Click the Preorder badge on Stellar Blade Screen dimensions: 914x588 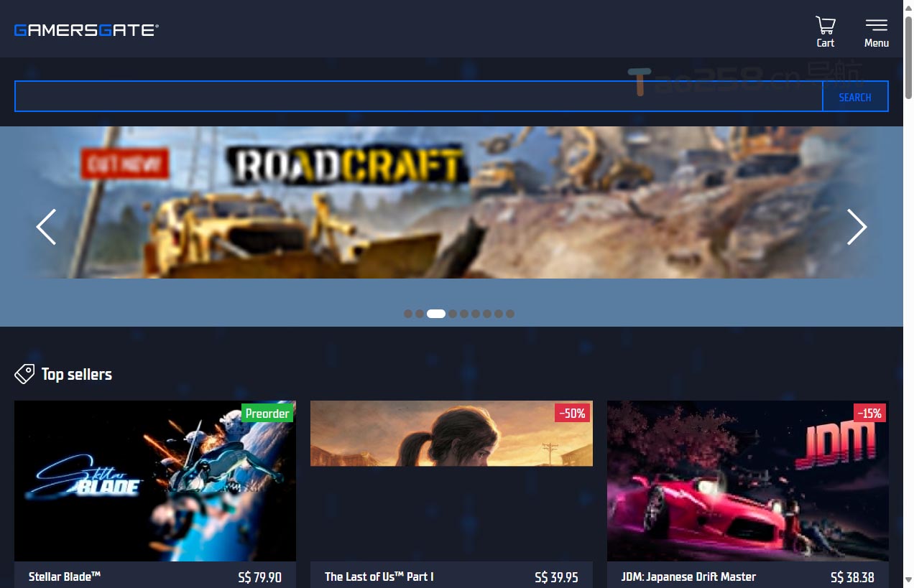(x=267, y=413)
